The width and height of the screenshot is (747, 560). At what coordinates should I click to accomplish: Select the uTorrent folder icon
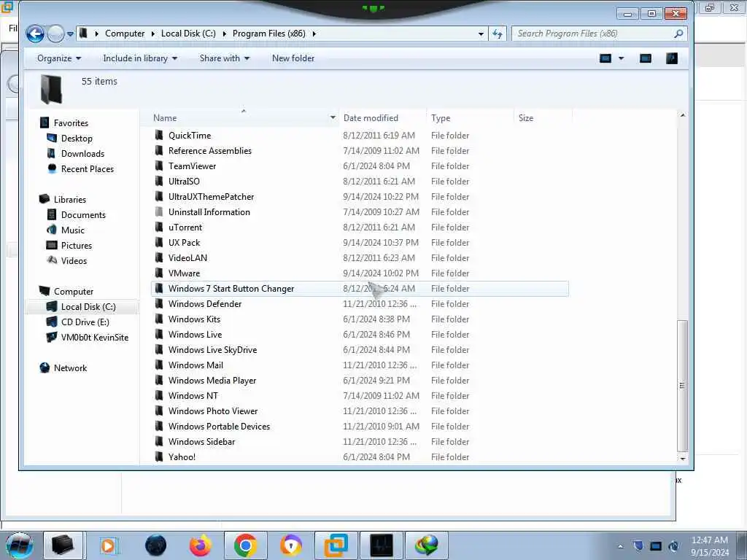tap(159, 227)
